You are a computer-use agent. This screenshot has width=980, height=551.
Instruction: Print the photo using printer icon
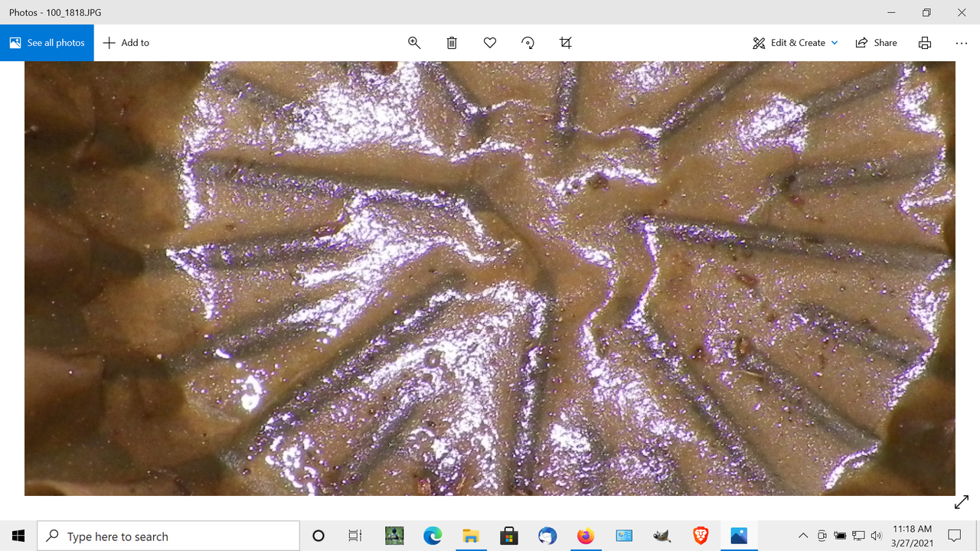925,43
